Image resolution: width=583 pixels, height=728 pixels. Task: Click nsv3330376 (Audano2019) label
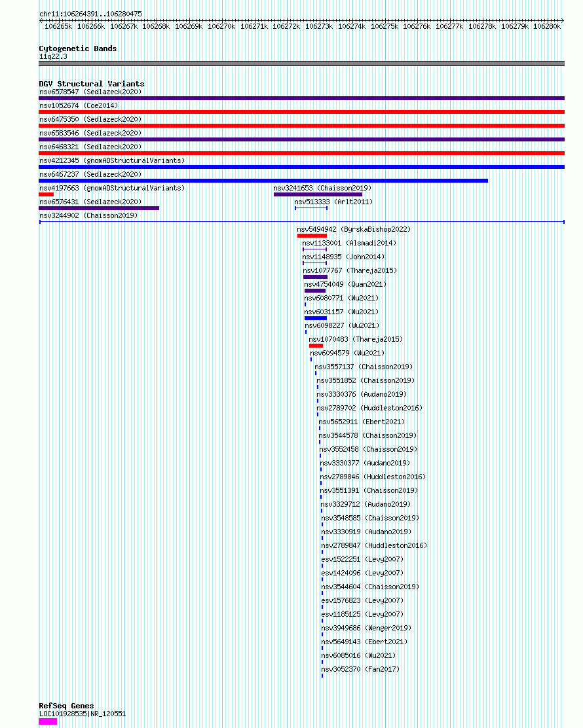coord(362,394)
